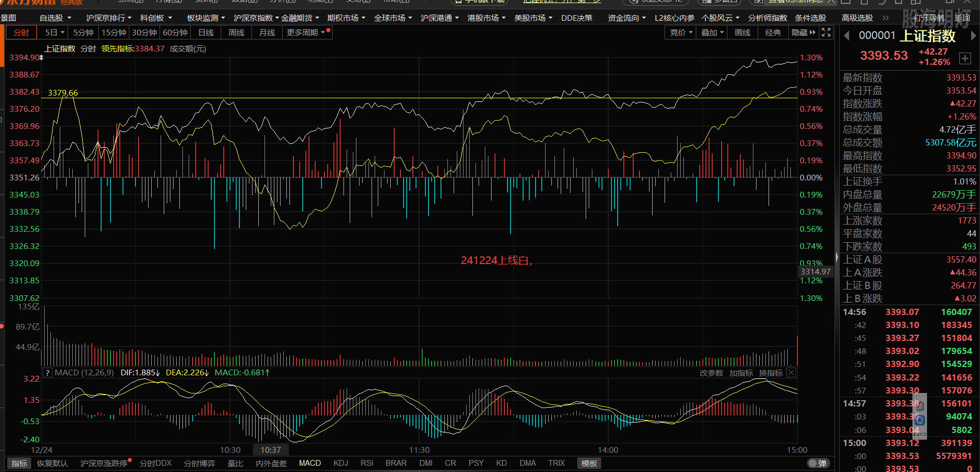Open the 科创板 dropdown menu
This screenshot has width=980, height=472.
156,18
